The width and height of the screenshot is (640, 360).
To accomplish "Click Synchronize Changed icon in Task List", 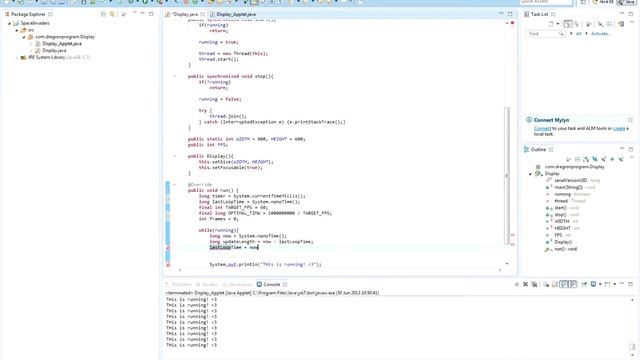I will point(621,24).
